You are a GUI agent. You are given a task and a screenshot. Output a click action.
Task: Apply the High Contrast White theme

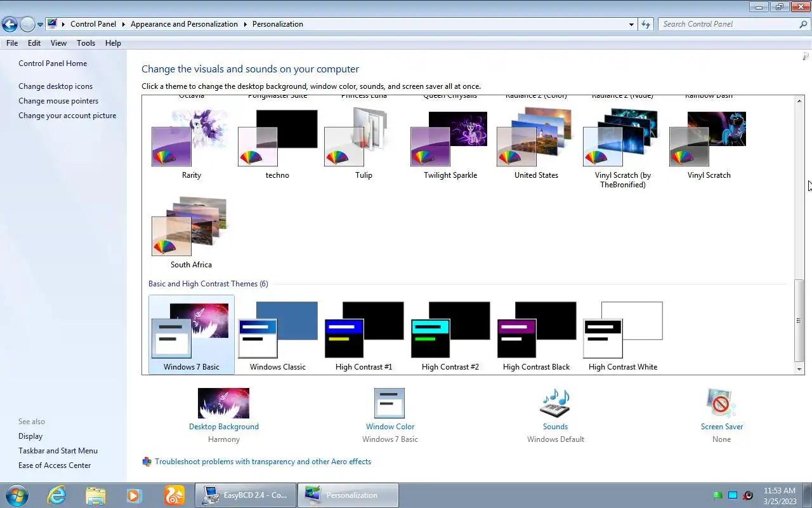pos(622,335)
